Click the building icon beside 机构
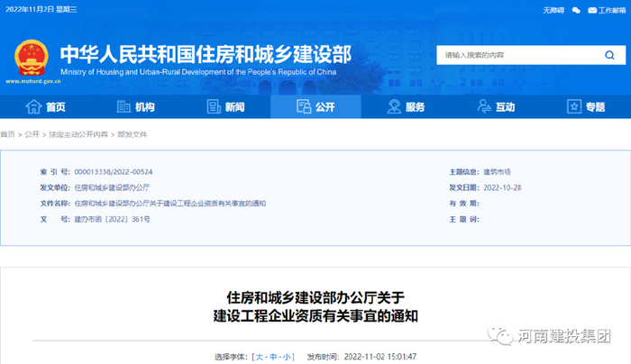The height and width of the screenshot is (364, 631). tap(123, 106)
